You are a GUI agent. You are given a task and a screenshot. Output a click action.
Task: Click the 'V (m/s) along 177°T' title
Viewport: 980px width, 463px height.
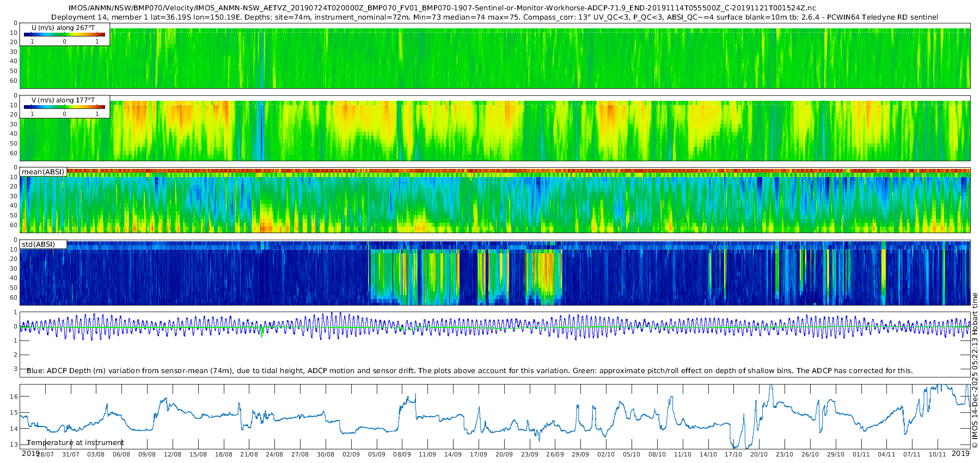(63, 100)
